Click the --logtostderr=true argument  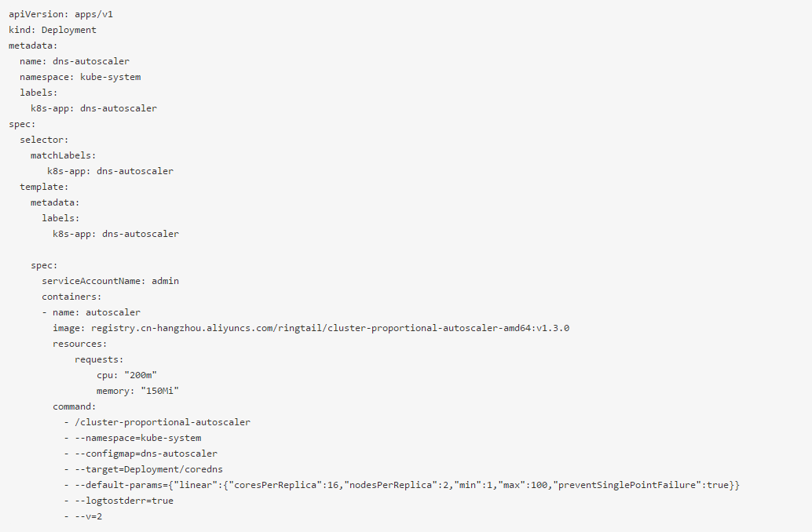(124, 501)
